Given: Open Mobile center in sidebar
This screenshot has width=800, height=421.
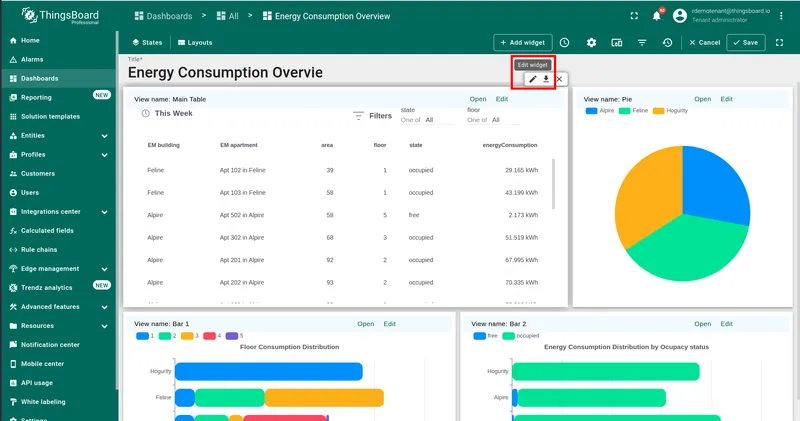Looking at the screenshot, I should [x=59, y=364].
